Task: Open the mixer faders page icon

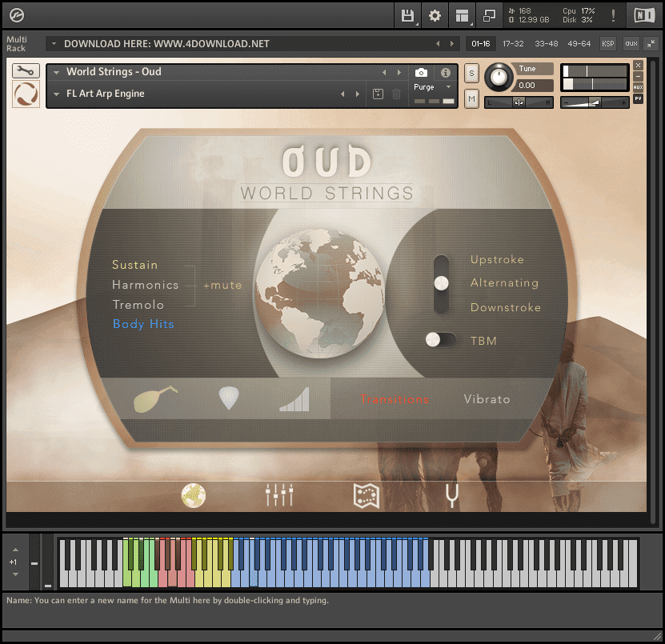Action: 279,494
